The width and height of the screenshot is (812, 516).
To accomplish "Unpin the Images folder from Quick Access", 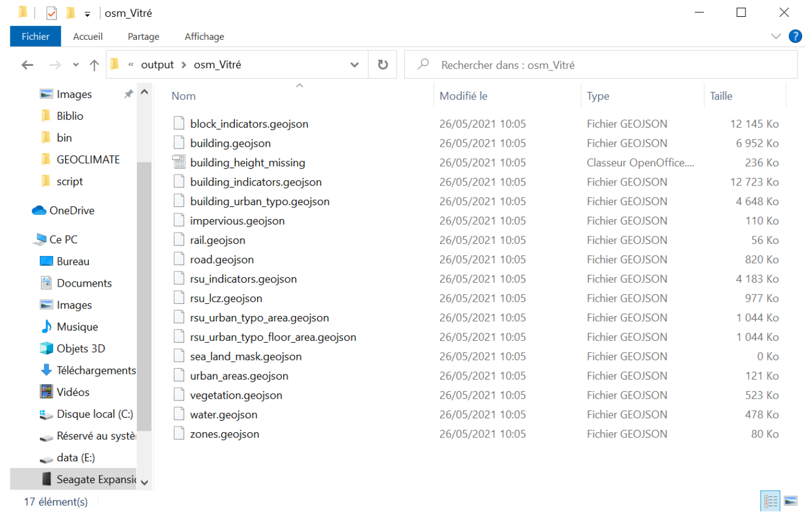I will 129,94.
